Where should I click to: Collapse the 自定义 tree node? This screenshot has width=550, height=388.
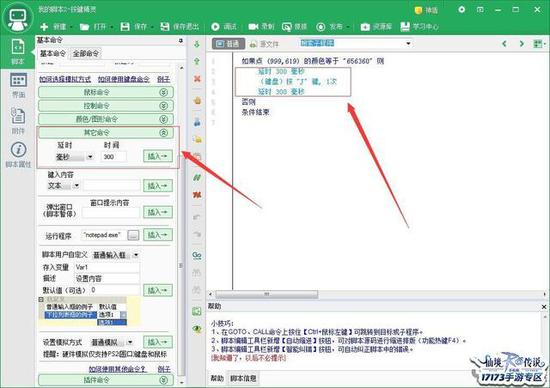[x=41, y=299]
